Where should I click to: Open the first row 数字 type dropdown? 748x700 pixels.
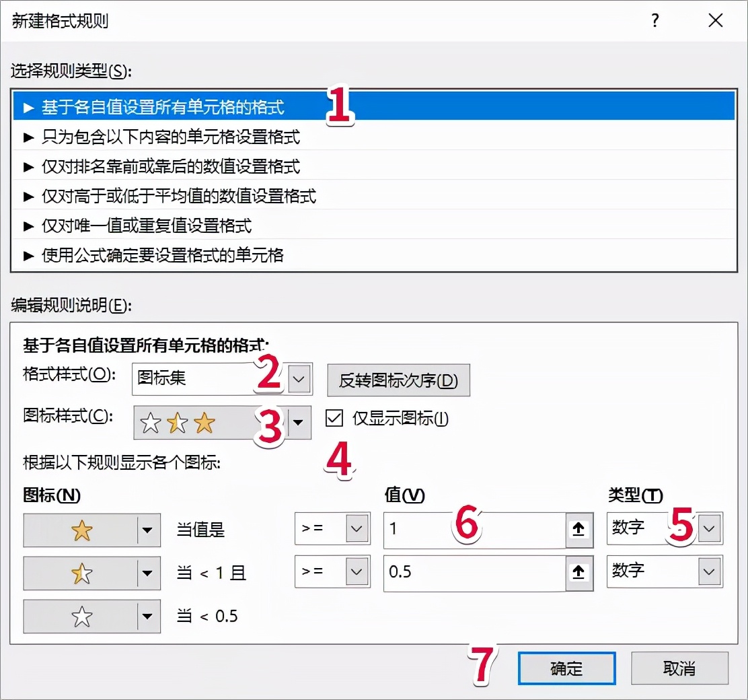665,528
